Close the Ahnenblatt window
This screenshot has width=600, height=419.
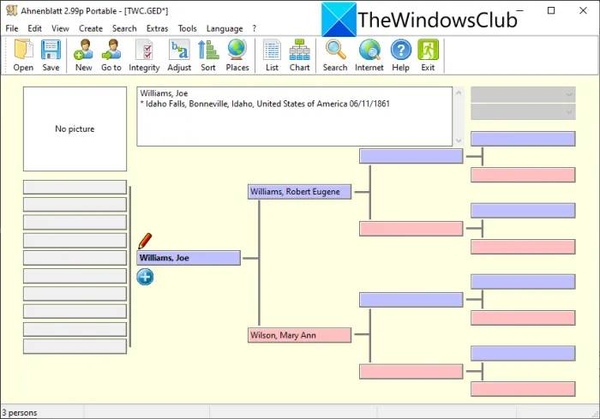coord(583,11)
